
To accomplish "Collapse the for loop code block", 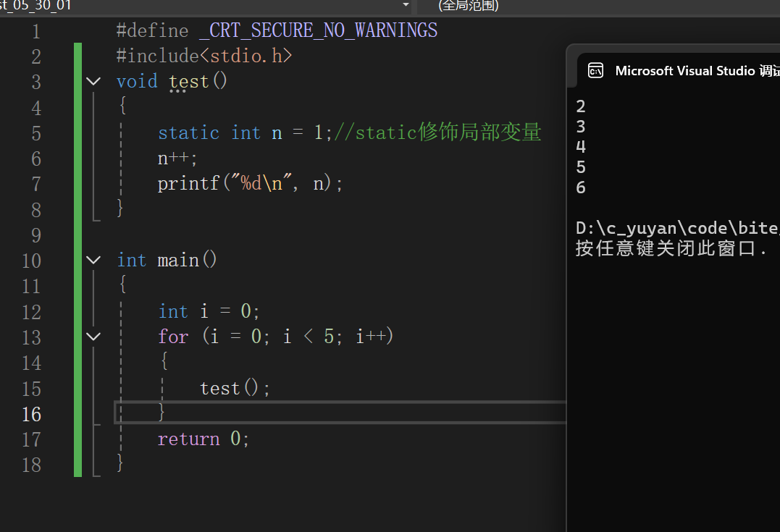I will 93,337.
